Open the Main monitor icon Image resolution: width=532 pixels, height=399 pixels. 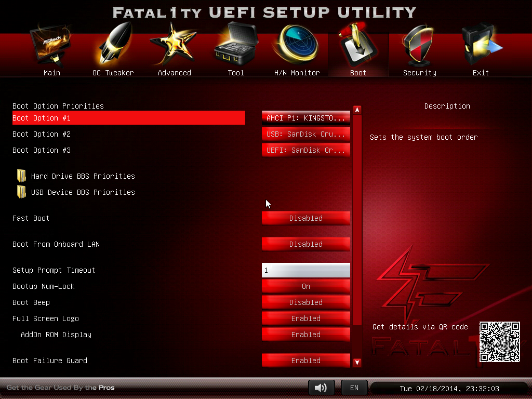point(51,47)
